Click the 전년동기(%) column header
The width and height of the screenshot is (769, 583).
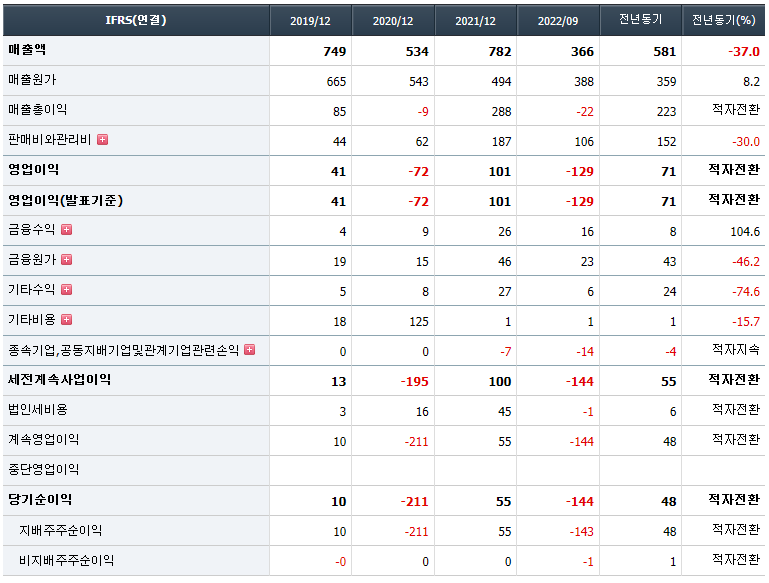click(723, 20)
